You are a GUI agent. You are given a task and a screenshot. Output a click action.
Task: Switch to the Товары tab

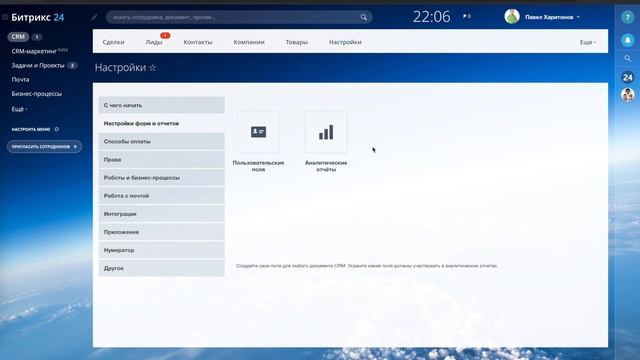297,42
